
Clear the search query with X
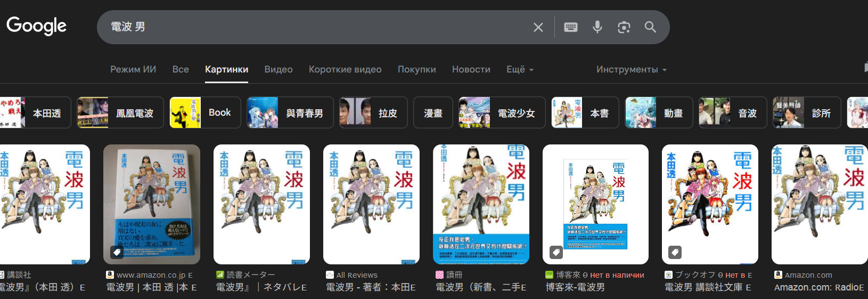point(538,27)
